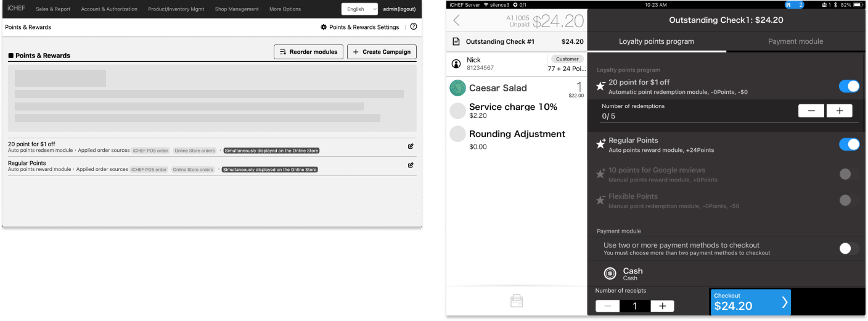Click the printer icon at bottom
Image resolution: width=868 pixels, height=321 pixels.
[x=517, y=301]
